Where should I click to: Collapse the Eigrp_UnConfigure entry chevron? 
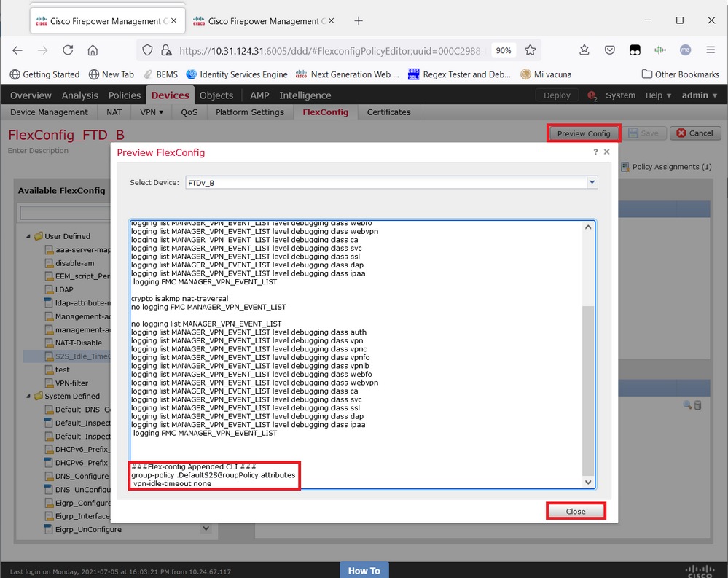coord(206,528)
